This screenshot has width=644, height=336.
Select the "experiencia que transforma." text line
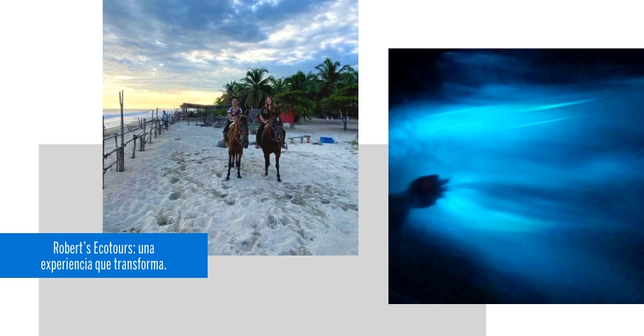pyautogui.click(x=103, y=264)
